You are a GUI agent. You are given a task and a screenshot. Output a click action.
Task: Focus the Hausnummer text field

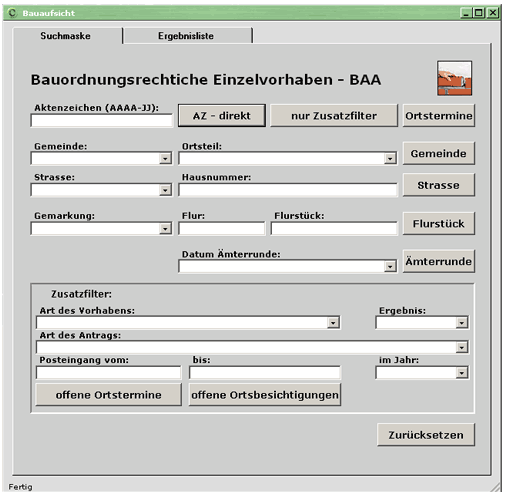(288, 190)
